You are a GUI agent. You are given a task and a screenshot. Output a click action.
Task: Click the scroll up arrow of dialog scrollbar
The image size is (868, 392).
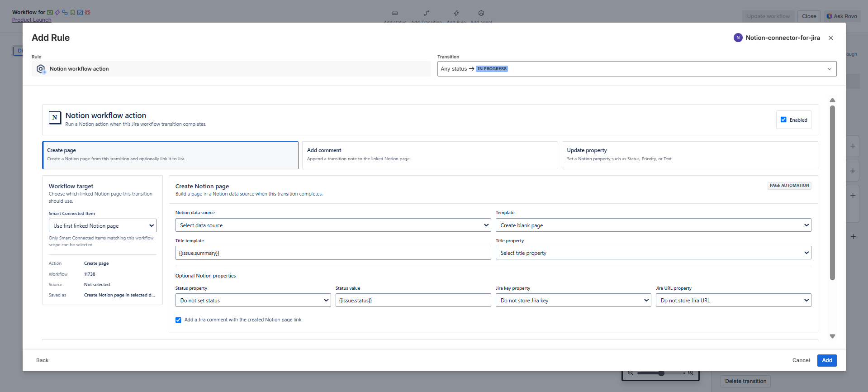point(832,100)
